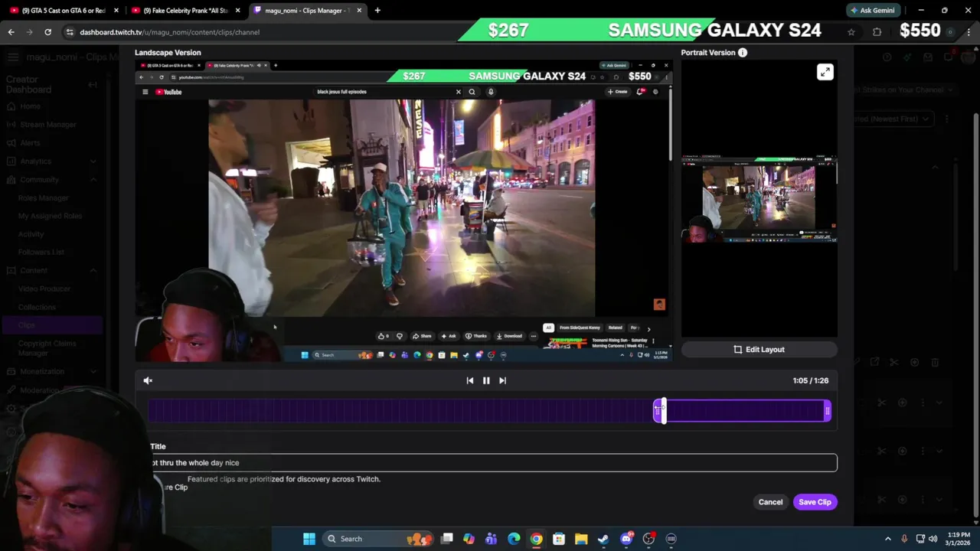This screenshot has height=551, width=980.
Task: Click the 1:05 / 1:26 time readout
Action: pyautogui.click(x=811, y=380)
